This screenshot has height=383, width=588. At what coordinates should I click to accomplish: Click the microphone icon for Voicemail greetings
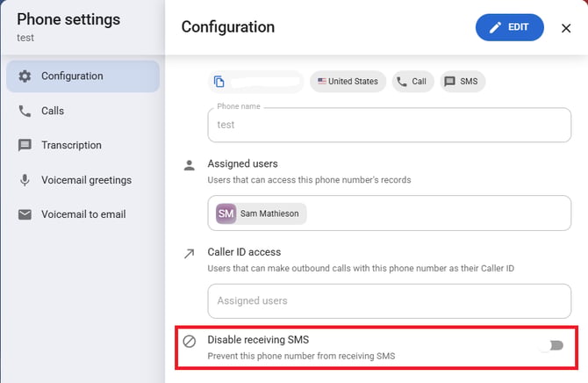click(25, 180)
